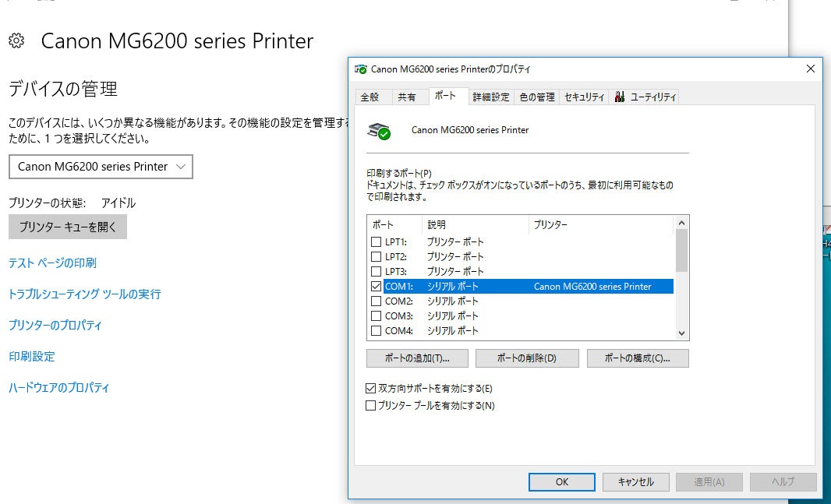Check the LPT1 port checkbox
Viewport: 831px width, 504px height.
click(376, 242)
